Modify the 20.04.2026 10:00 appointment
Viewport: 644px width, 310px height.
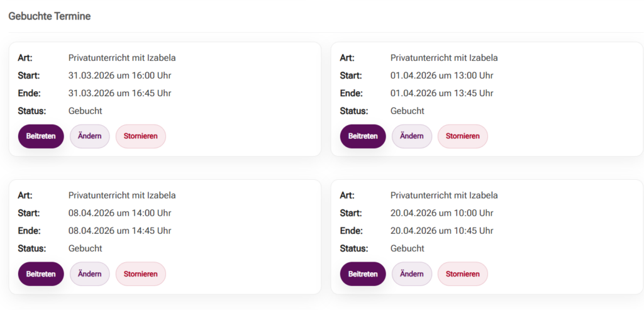(x=412, y=274)
